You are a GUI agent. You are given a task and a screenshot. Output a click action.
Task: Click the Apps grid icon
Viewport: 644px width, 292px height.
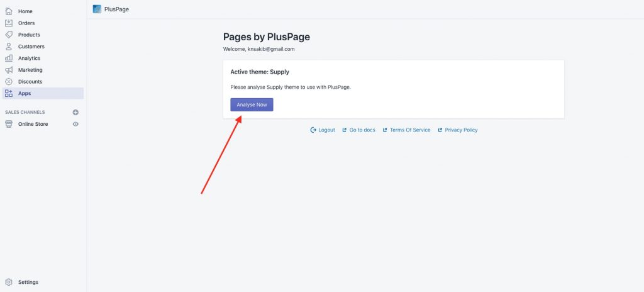point(9,93)
